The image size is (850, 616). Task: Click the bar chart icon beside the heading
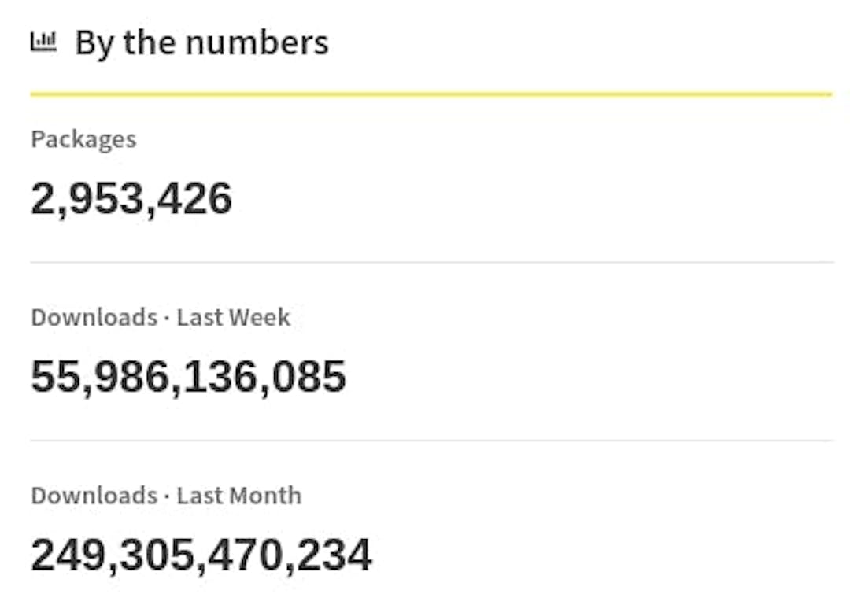43,41
